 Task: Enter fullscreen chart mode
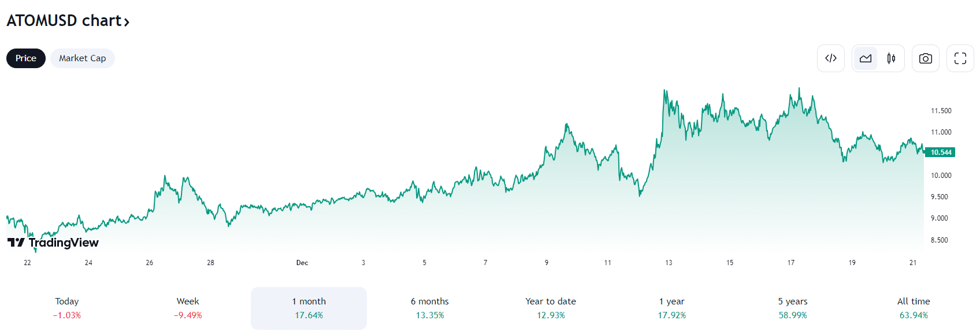click(x=960, y=58)
